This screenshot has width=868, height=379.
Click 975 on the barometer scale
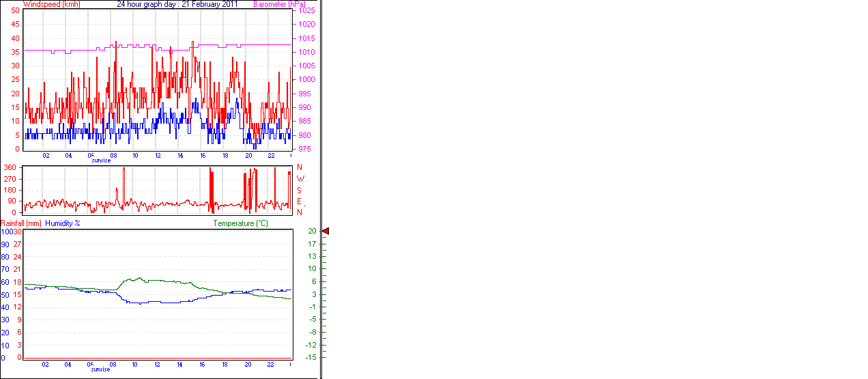click(x=304, y=149)
